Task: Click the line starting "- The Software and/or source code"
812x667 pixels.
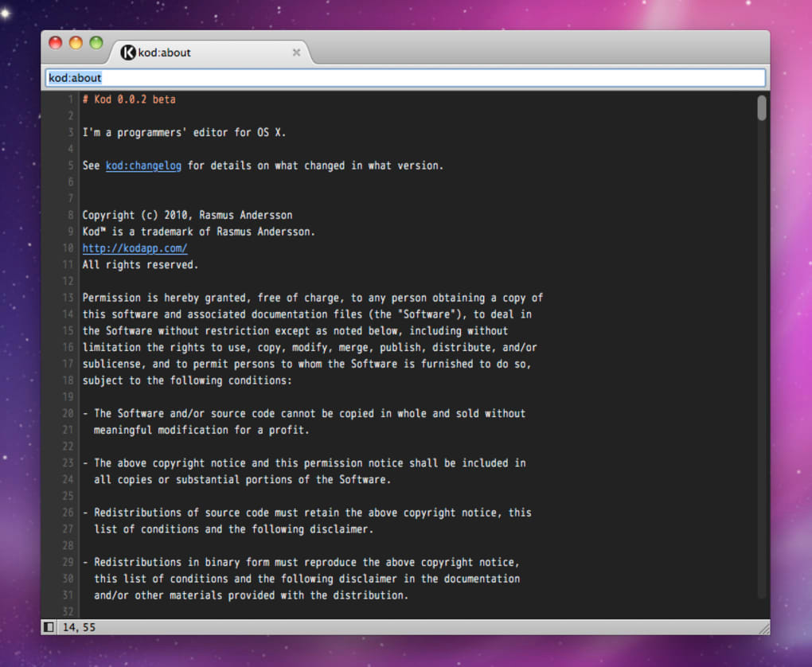Action: [304, 413]
